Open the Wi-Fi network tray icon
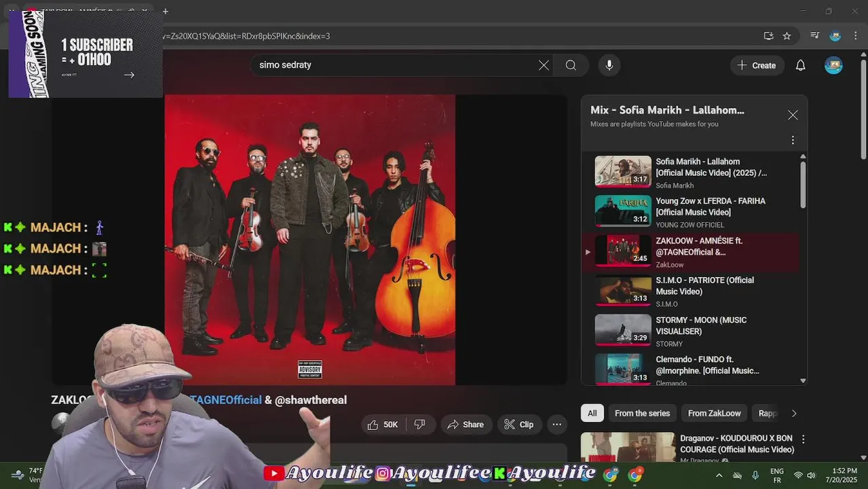Screen dimensions: 868x489 tap(798, 475)
